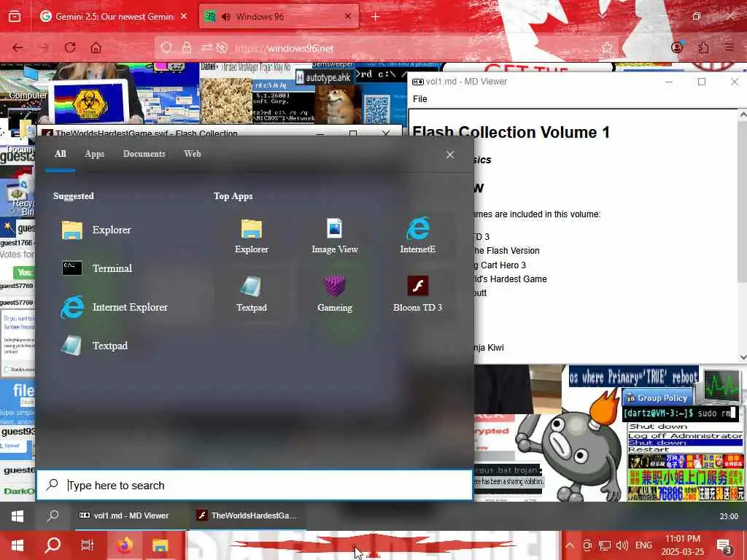The height and width of the screenshot is (560, 747).
Task: Go to the browser home page
Action: 96,48
